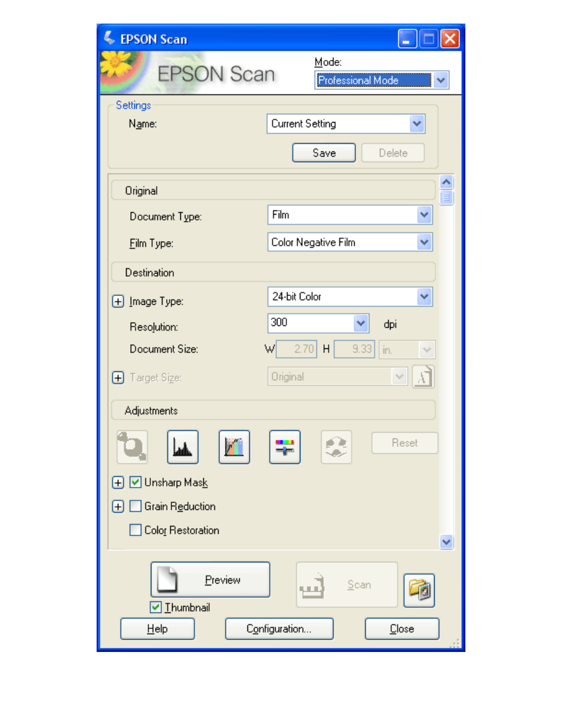The width and height of the screenshot is (562, 728).
Task: Open the Name dropdown showing Current Setting
Action: click(x=346, y=124)
